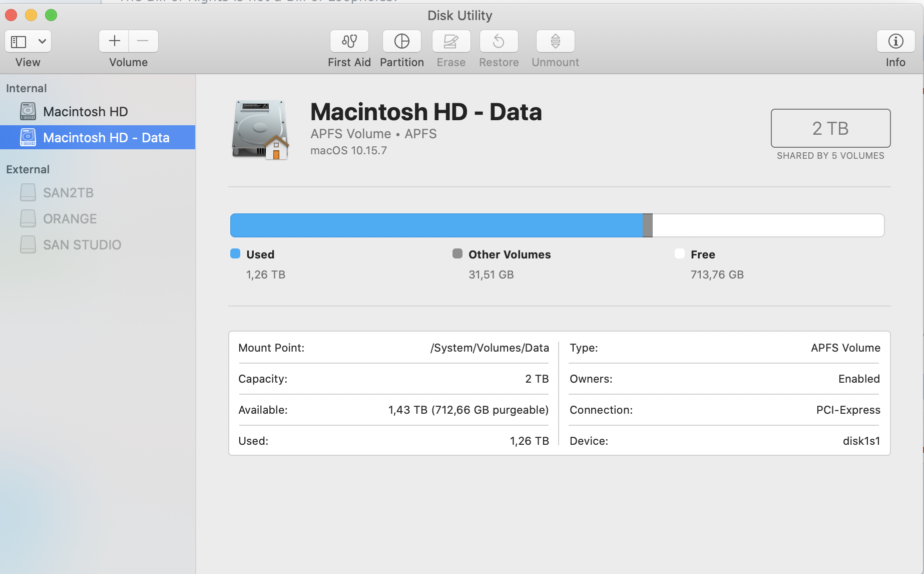Click the 2 TB capacity box
The height and width of the screenshot is (574, 924).
click(830, 128)
